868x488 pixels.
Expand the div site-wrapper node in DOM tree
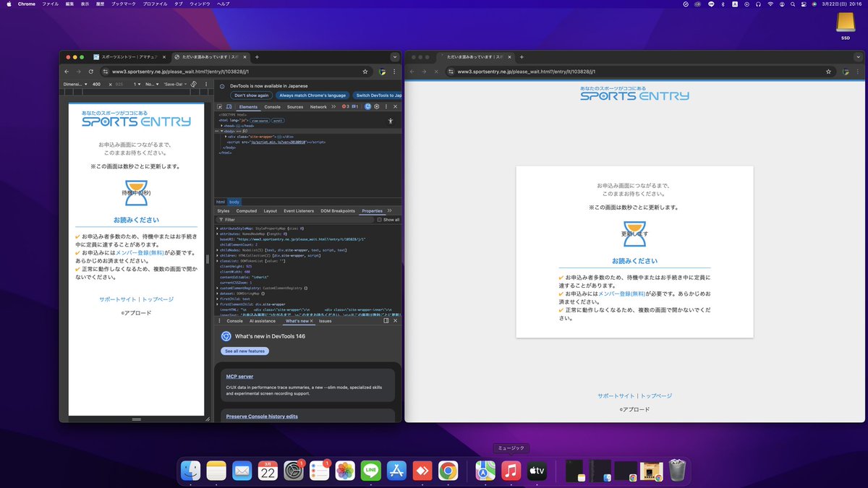pos(226,137)
